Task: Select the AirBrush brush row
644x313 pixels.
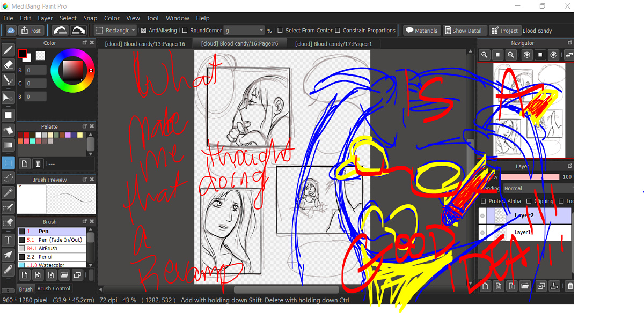Action: coord(52,248)
